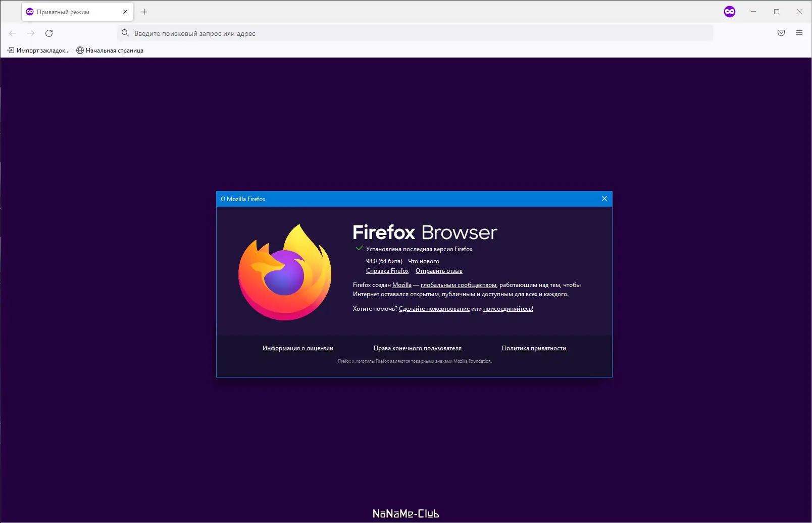Click the trademark notice text in dialog footer
The width and height of the screenshot is (812, 523).
[415, 361]
